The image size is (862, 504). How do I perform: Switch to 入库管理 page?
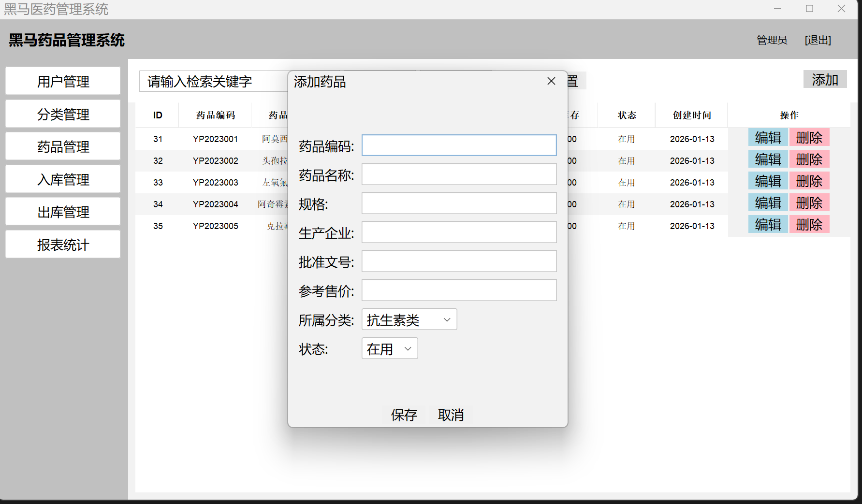pyautogui.click(x=63, y=179)
